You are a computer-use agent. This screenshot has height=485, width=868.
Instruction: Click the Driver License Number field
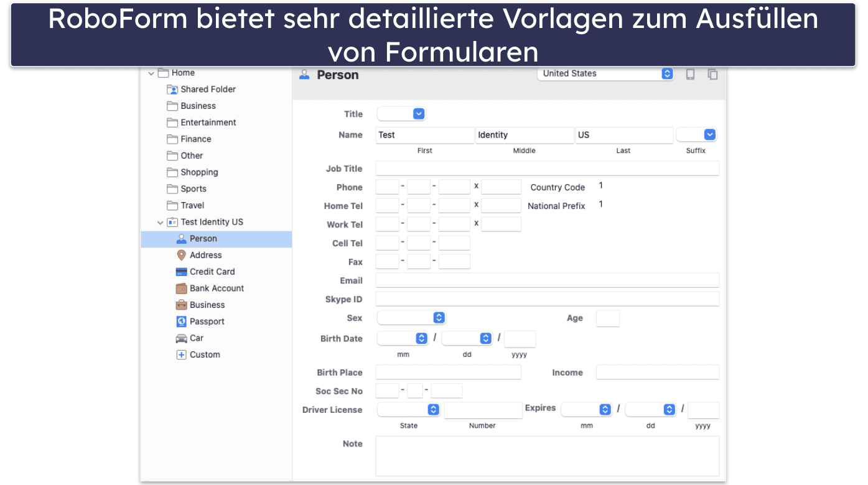point(483,410)
